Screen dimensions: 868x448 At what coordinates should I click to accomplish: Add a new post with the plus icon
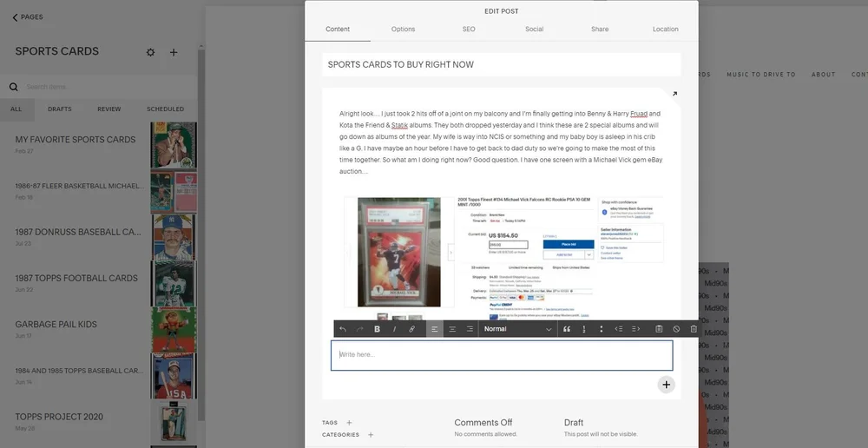pos(174,52)
